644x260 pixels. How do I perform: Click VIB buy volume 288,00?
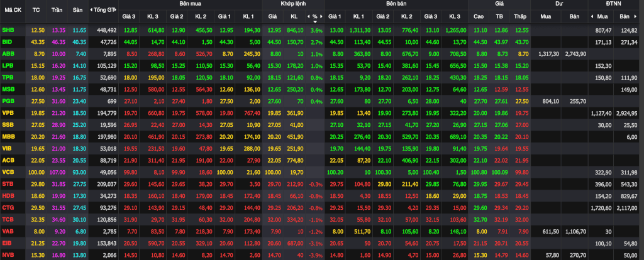[252, 148]
